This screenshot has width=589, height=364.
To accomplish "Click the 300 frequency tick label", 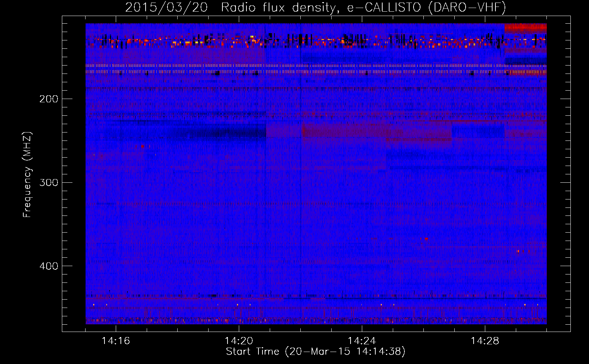I will click(49, 182).
